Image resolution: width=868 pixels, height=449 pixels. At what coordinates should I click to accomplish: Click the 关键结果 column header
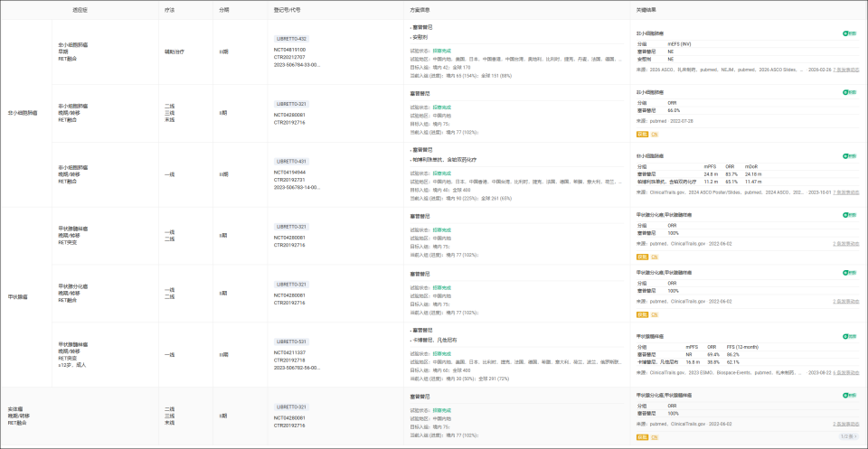(x=646, y=10)
